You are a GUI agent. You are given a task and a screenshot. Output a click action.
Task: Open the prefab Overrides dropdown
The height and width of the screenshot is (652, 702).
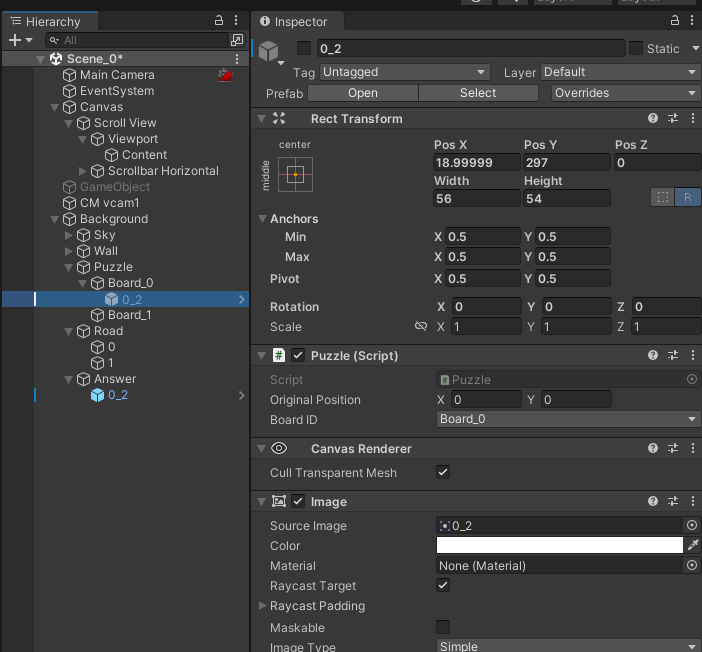click(x=626, y=93)
